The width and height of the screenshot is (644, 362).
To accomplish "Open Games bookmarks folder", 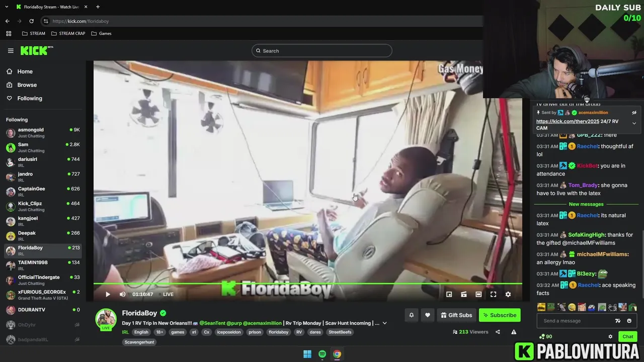I will [x=101, y=34].
